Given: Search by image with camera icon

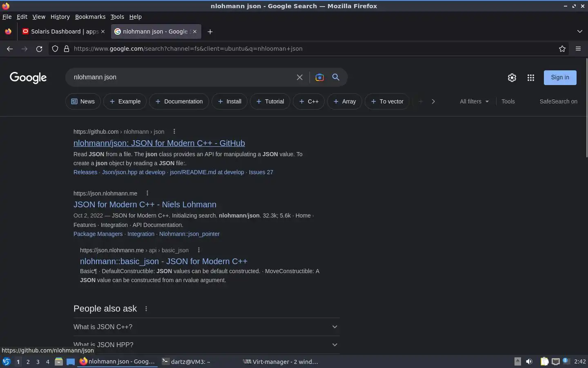Looking at the screenshot, I should pos(320,77).
